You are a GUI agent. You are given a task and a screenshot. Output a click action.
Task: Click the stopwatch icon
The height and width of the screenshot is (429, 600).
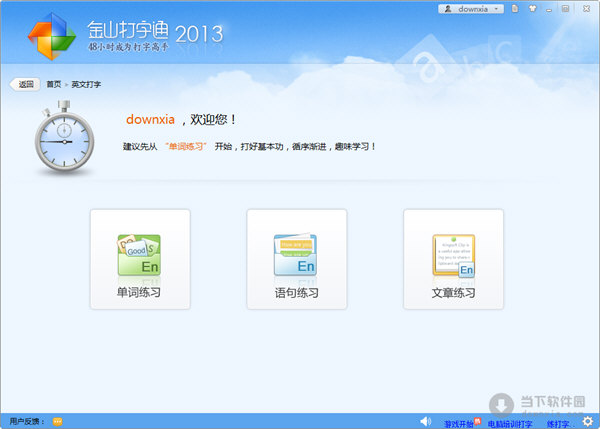tap(64, 137)
